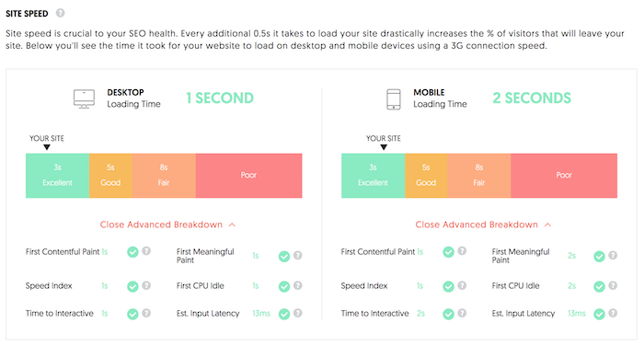This screenshot has width=644, height=346.
Task: Click the desktop Your Site marker arrow
Action: 47,147
